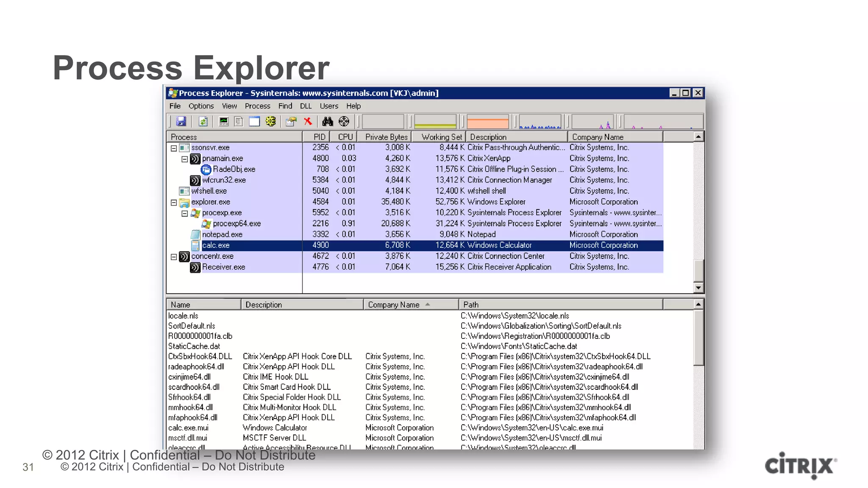Screen dimensions: 868x488
Task: Click the wfshell.exe process icon
Action: pyautogui.click(x=184, y=191)
